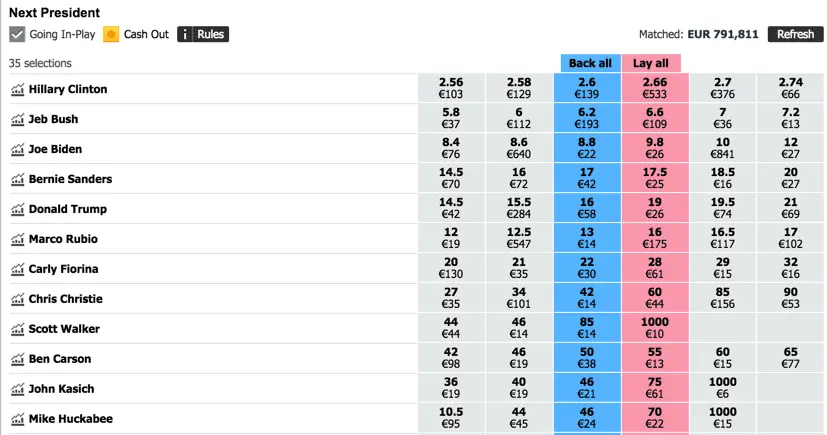Open the chart icon beside Joe Biden

(17, 150)
